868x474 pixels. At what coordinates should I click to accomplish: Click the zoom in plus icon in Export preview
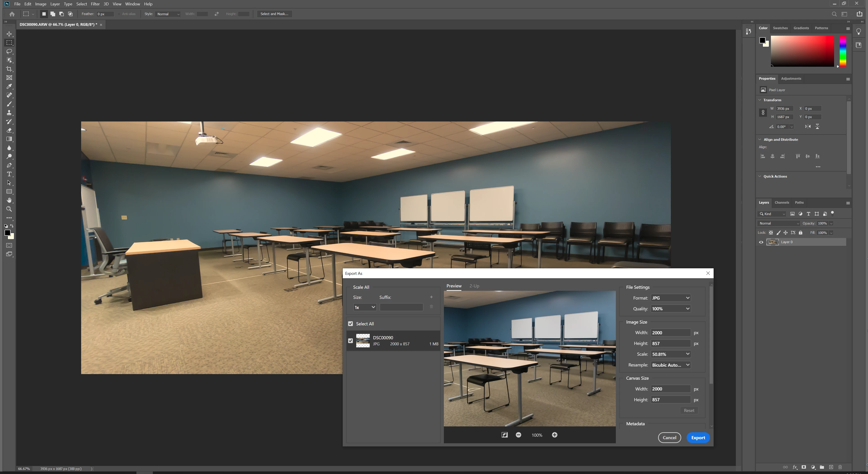point(555,435)
